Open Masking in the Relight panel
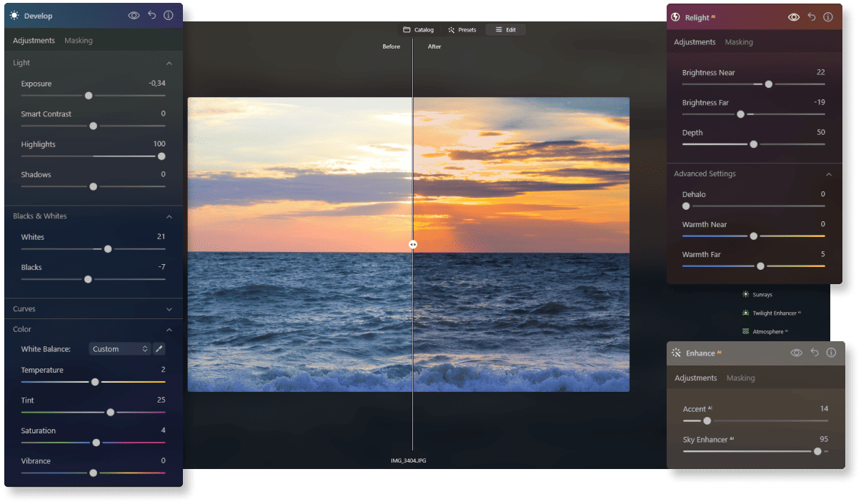Screen dimensions: 861x504 click(x=739, y=41)
